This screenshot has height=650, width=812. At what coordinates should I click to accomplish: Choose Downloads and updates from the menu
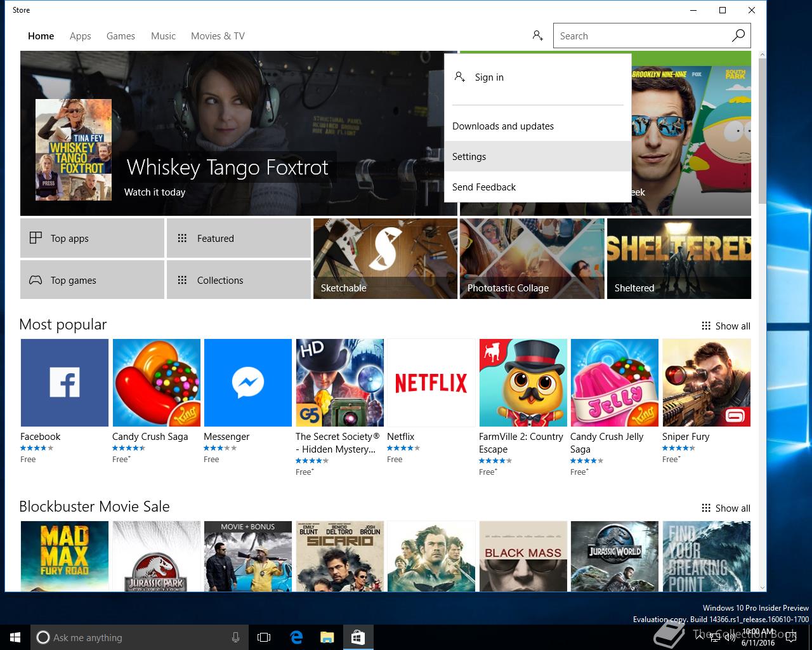point(538,126)
